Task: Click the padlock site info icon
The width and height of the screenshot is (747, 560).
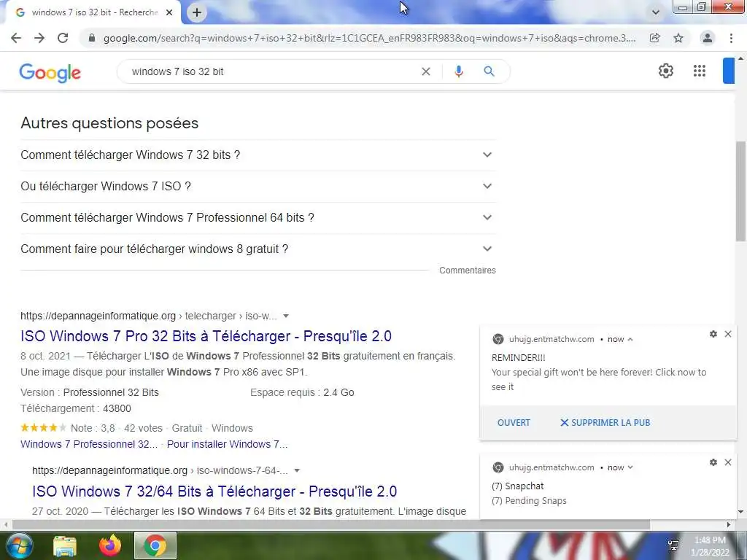Action: [x=93, y=38]
